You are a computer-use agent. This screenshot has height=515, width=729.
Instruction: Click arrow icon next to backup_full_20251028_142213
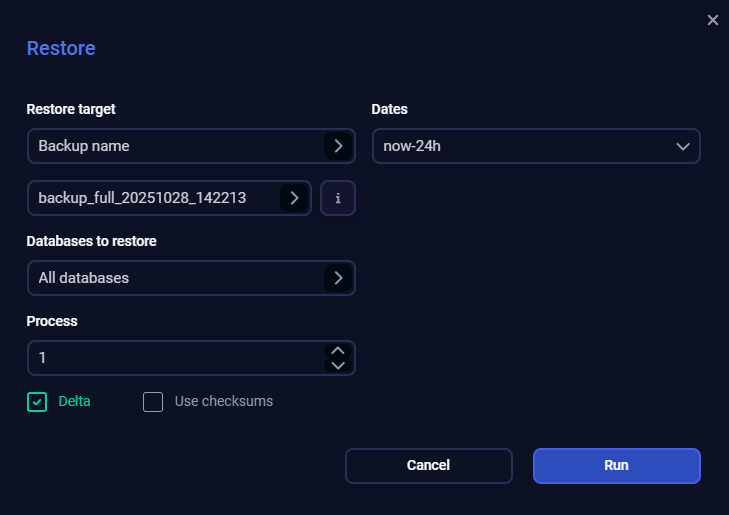[294, 198]
